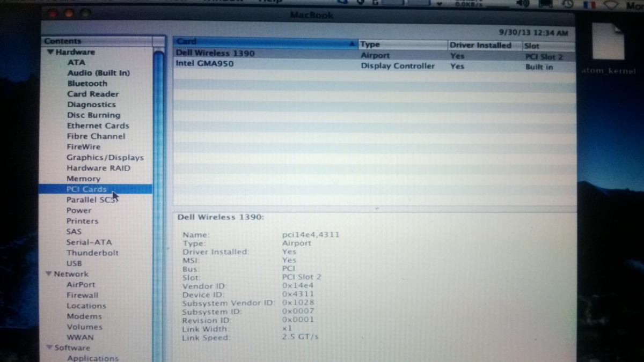Select WWAN under Network
This screenshot has height=362, width=644.
[80, 337]
